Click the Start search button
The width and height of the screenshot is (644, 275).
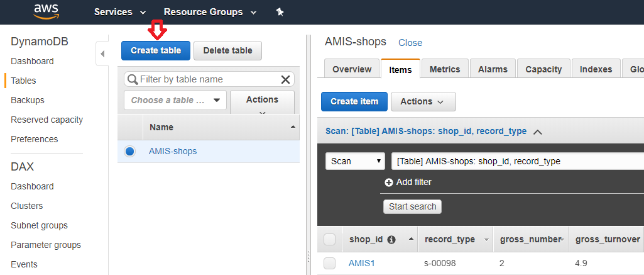(x=413, y=206)
